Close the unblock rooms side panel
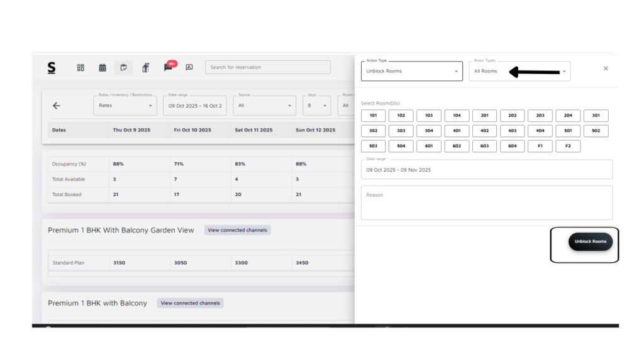The width and height of the screenshot is (644, 362). coord(606,69)
